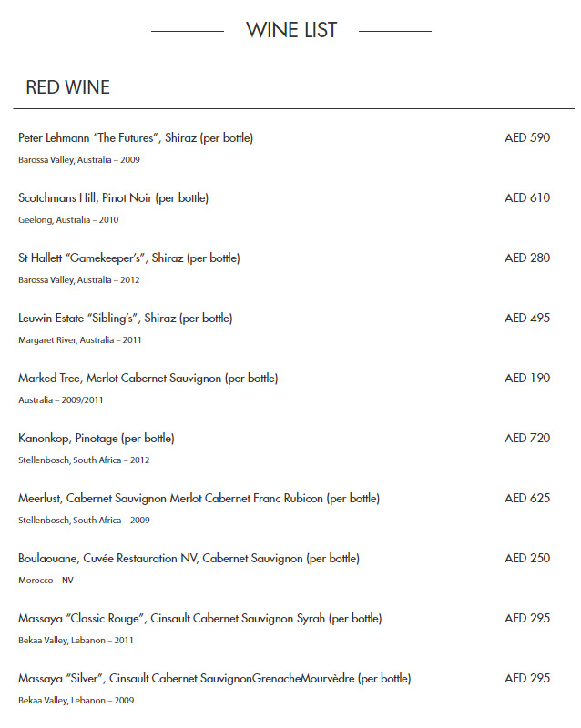Click the AED 610 price
The height and width of the screenshot is (728, 581).
[527, 198]
